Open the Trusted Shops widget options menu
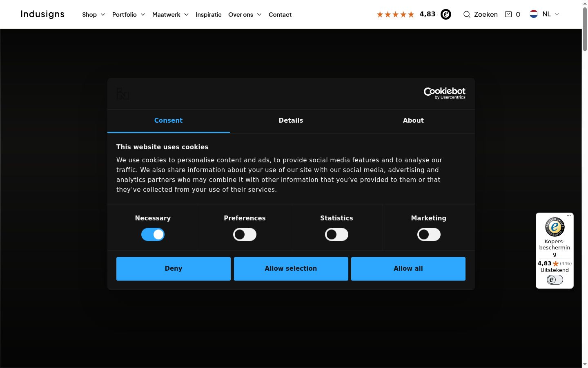The height and width of the screenshot is (368, 588). pos(569,215)
